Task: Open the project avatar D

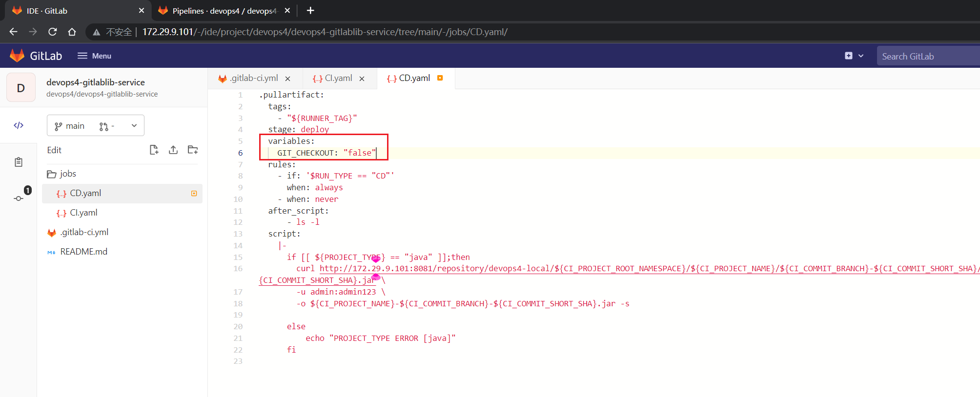Action: click(x=21, y=88)
